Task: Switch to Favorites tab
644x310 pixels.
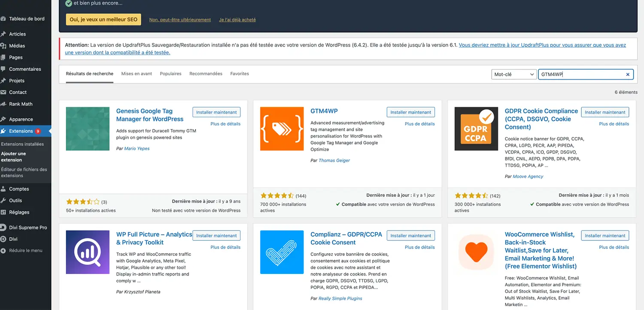Action: [240, 74]
